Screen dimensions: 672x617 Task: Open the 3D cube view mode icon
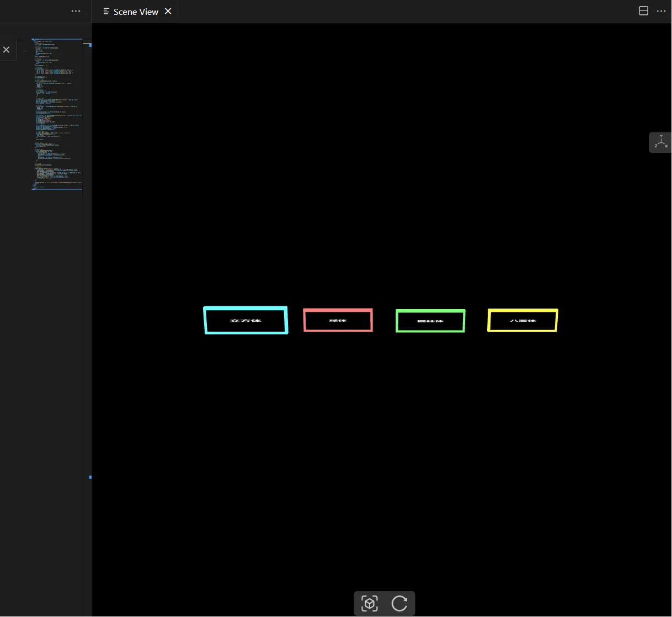coord(370,603)
